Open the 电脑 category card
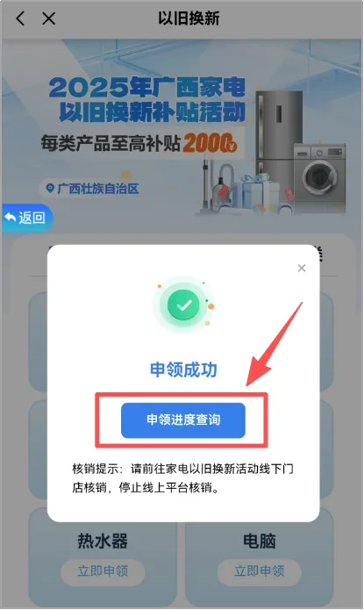 pyautogui.click(x=259, y=557)
